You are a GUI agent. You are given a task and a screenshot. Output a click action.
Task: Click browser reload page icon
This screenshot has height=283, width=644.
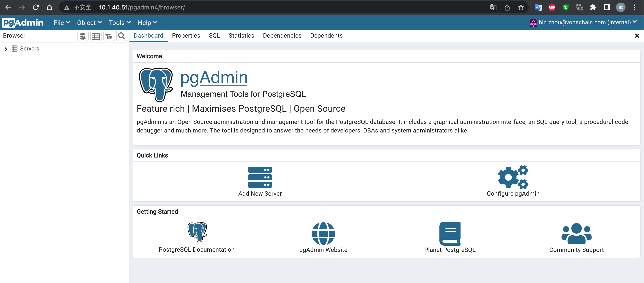pos(36,8)
